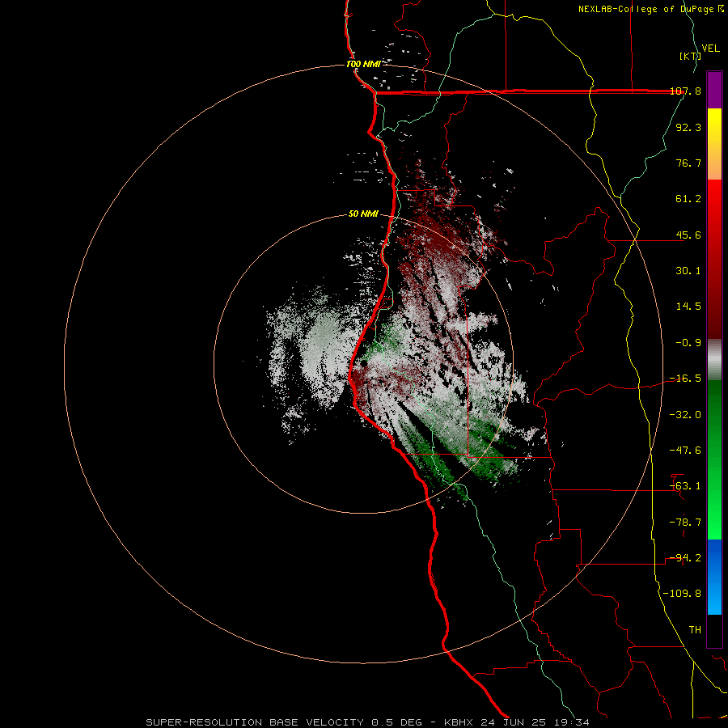Screen dimensions: 728x728
Task: Click the -47.6 legend value
Action: (685, 451)
